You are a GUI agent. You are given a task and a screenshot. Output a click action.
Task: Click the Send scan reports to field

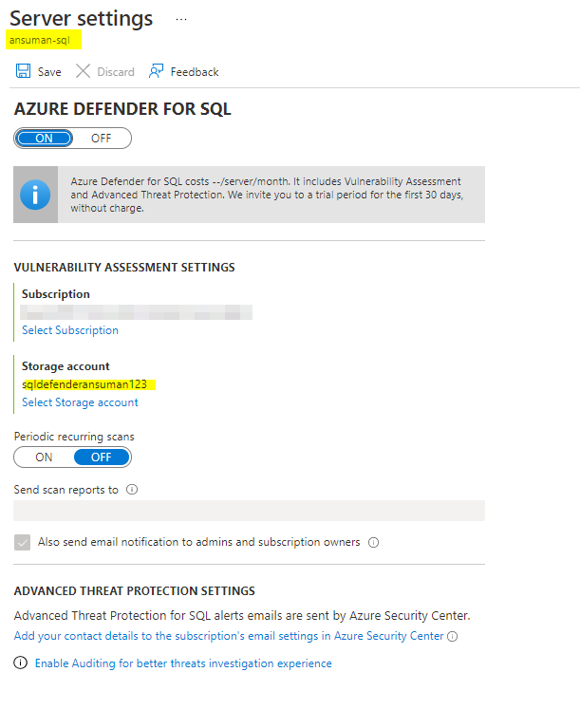249,511
